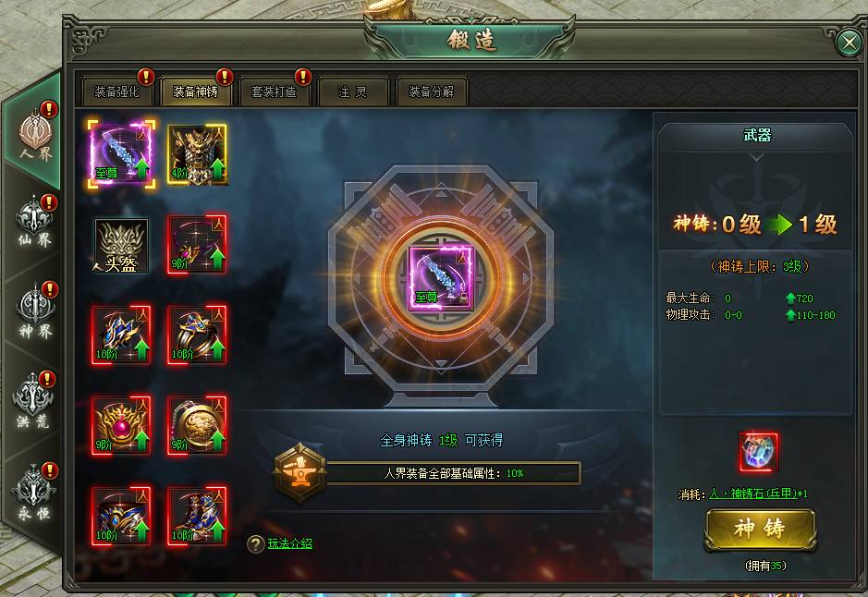Select the 10阶 boots slot in bottom row
Screen dimensions: 868x597
click(x=198, y=516)
